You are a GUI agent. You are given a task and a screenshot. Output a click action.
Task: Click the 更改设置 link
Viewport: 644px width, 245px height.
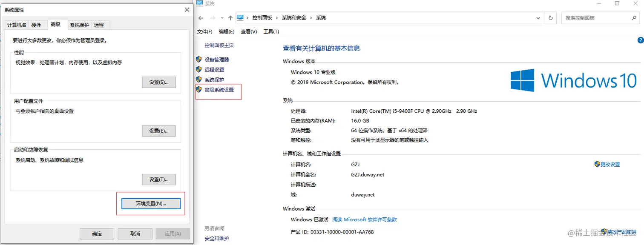610,165
